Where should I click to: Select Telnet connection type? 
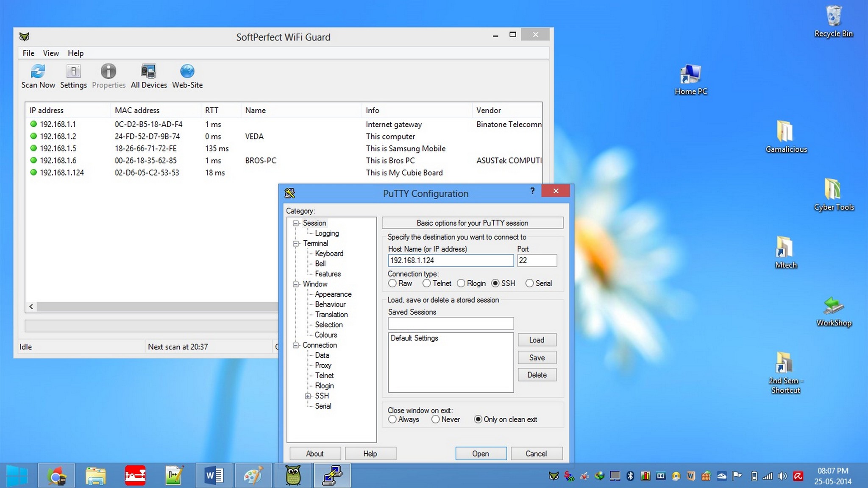(427, 283)
